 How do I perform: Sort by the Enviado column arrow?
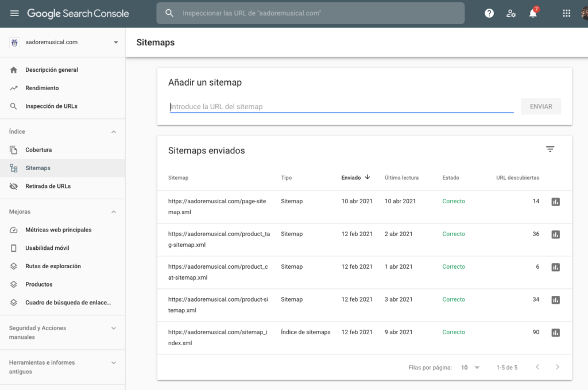(x=367, y=177)
